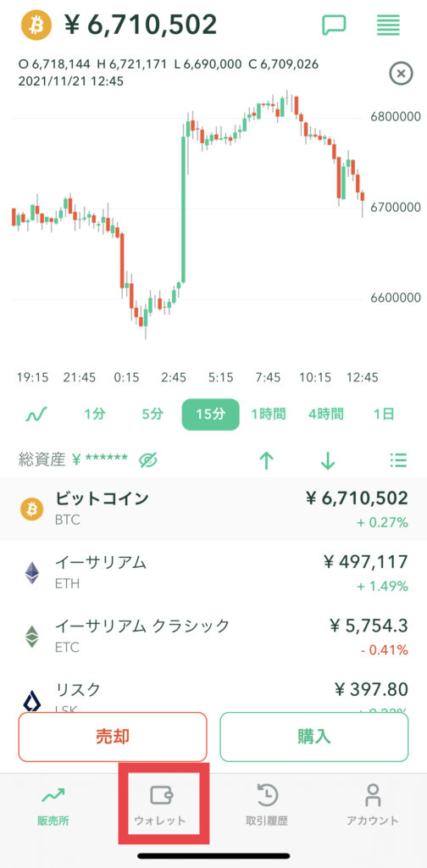
Task: Tap the Bitcoin logo at top
Action: (36, 25)
